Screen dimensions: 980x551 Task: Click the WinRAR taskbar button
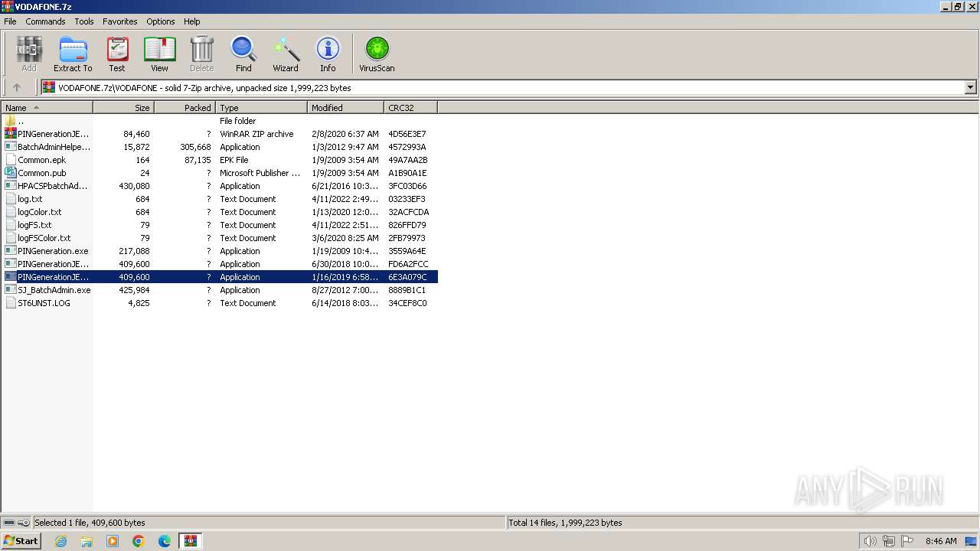point(190,541)
